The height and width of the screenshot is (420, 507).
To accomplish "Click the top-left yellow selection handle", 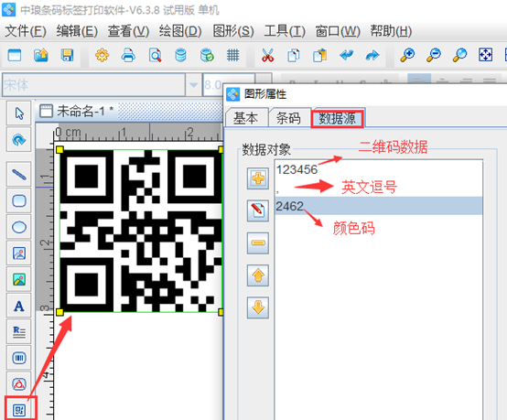I will click(59, 150).
